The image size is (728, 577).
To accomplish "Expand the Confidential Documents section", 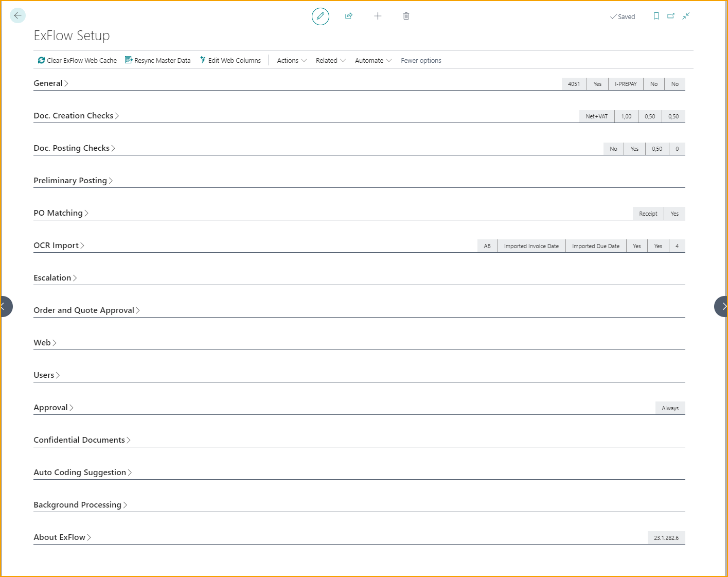I will tap(82, 440).
